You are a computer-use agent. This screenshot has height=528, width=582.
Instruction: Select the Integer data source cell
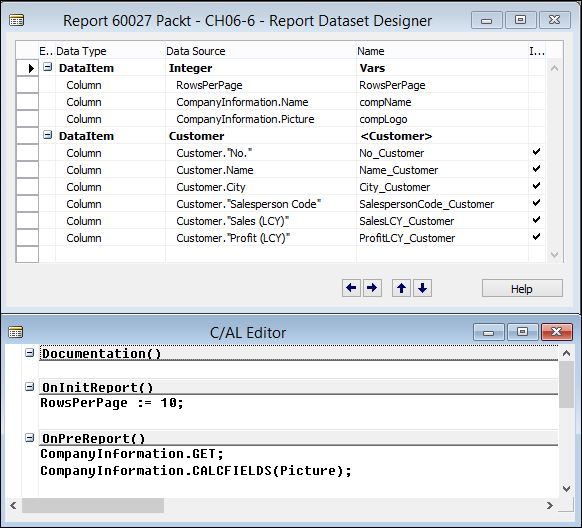(261, 68)
